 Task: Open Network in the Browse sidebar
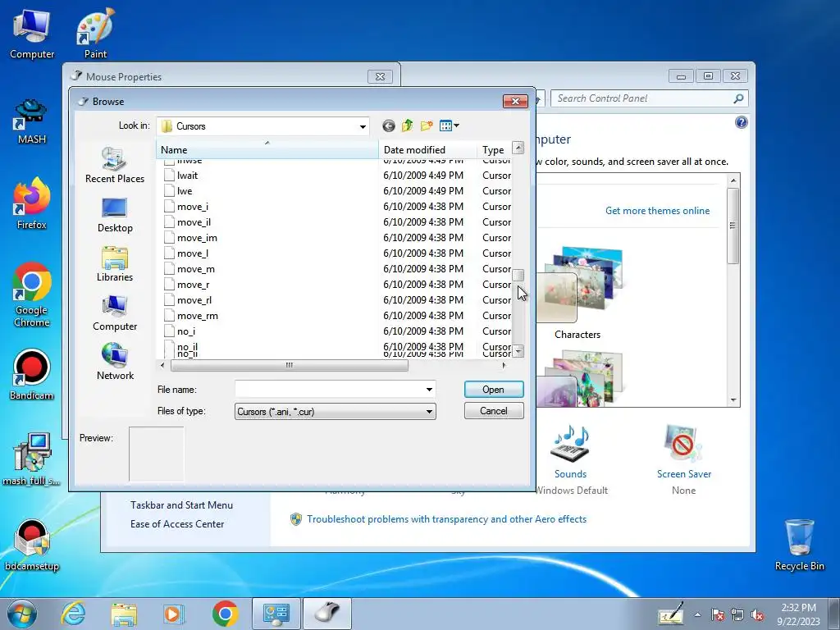115,362
